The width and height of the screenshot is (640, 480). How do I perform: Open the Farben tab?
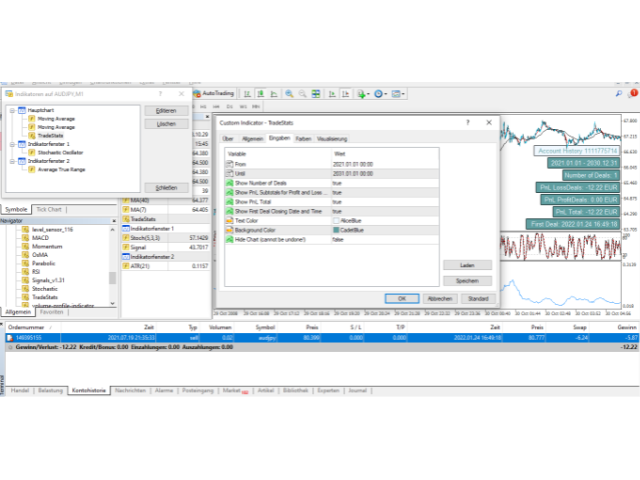coord(303,139)
